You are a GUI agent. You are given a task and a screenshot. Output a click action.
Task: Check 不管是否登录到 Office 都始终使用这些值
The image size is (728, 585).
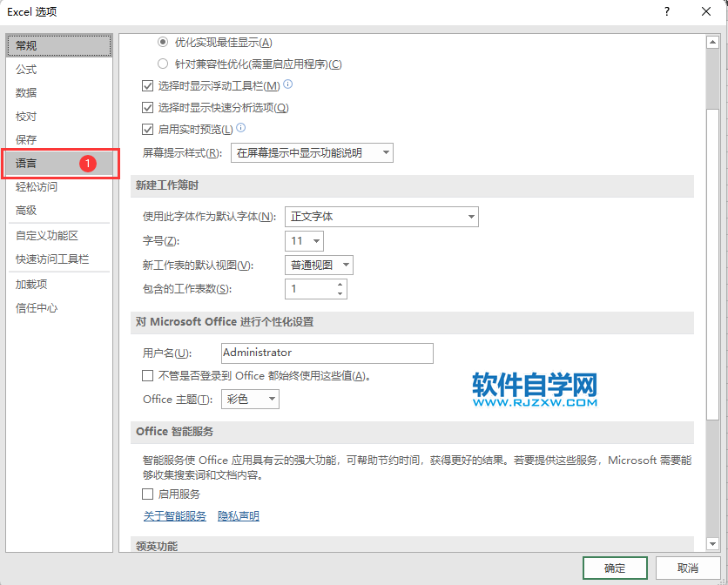click(148, 375)
